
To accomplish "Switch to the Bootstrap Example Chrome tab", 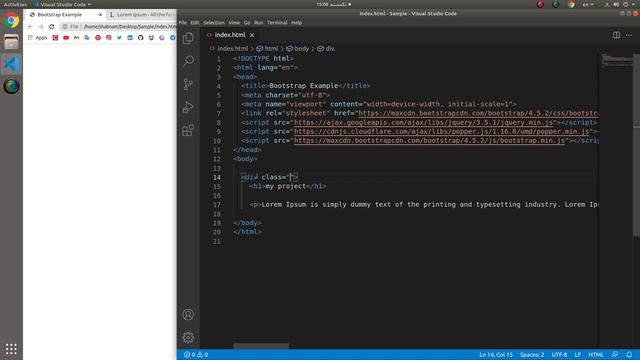I will [x=64, y=15].
